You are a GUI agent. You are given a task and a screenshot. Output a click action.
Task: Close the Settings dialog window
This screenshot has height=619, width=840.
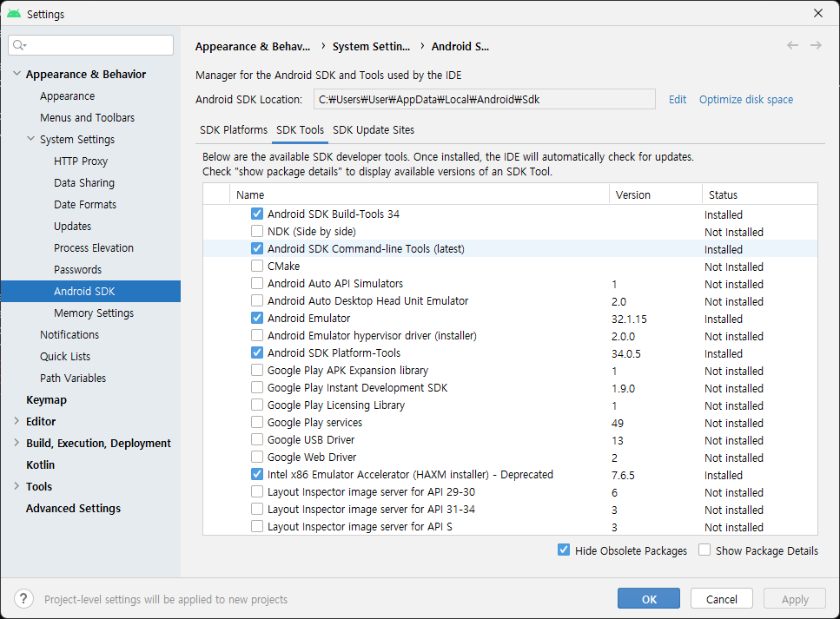click(818, 13)
